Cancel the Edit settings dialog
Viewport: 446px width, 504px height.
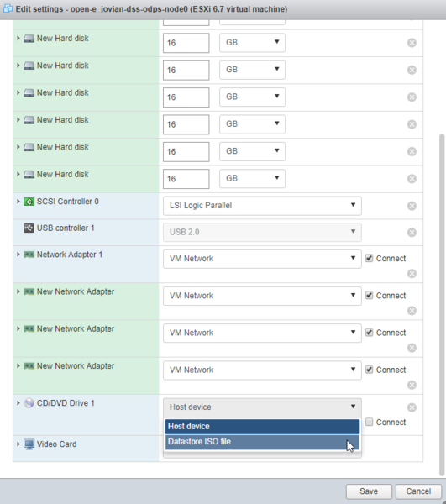pos(418,491)
